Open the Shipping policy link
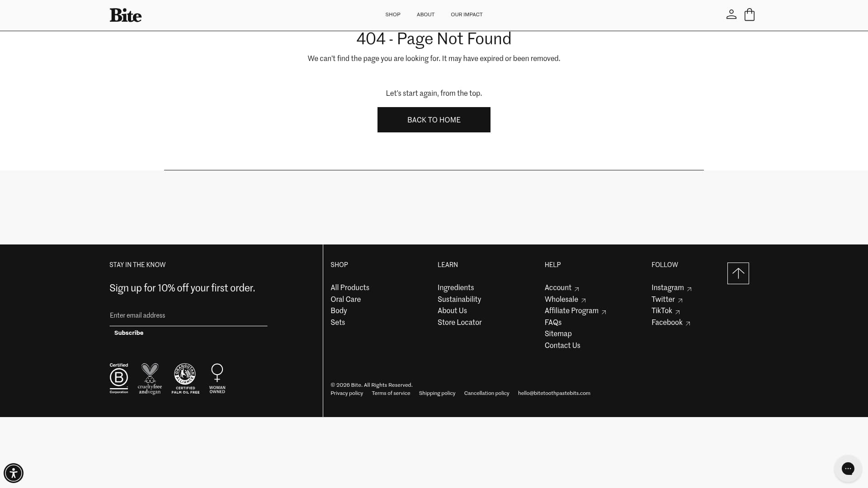This screenshot has height=488, width=868. click(437, 394)
